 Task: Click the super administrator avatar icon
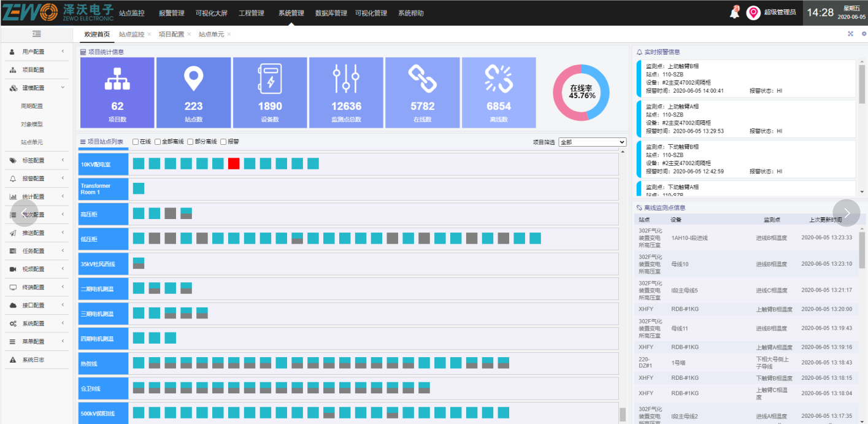pos(753,13)
